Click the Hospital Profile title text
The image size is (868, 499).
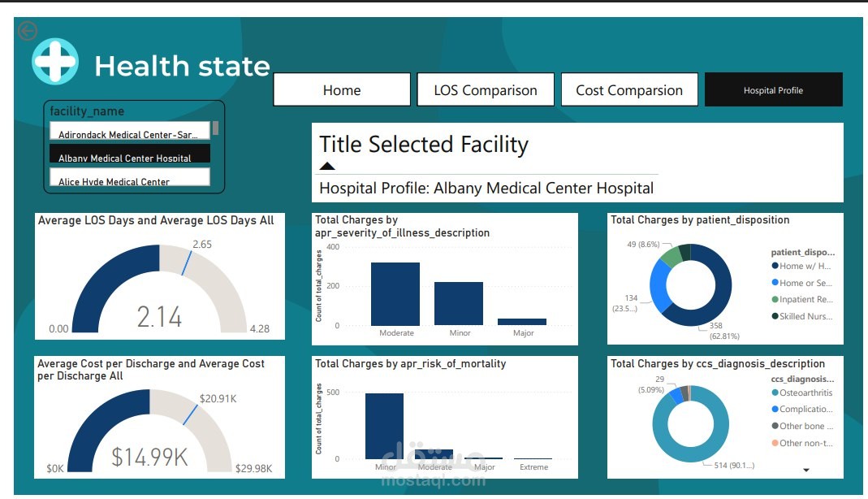(x=486, y=189)
